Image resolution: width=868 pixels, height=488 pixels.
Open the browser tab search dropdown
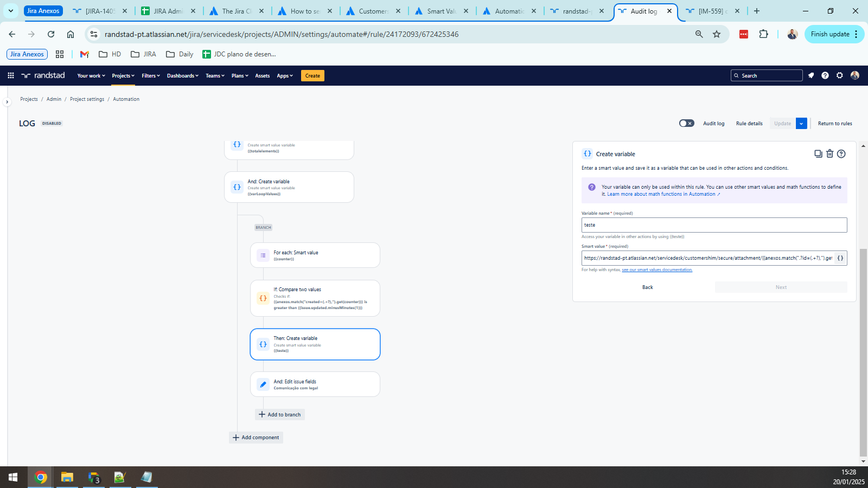point(10,11)
